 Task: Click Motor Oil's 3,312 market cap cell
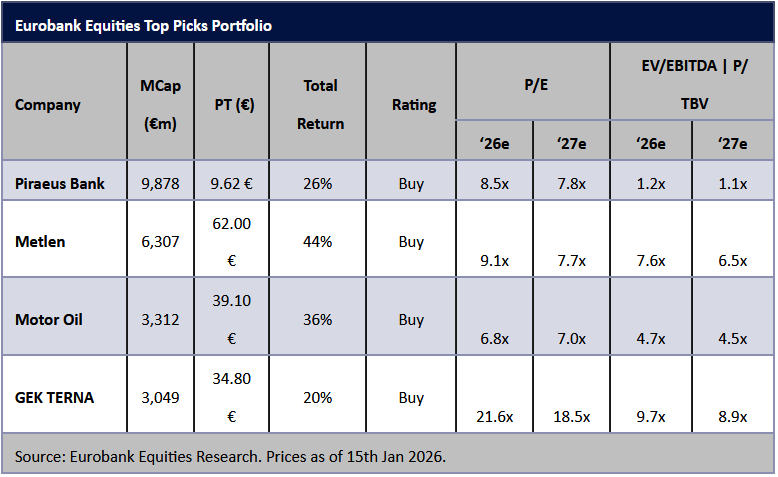point(160,320)
